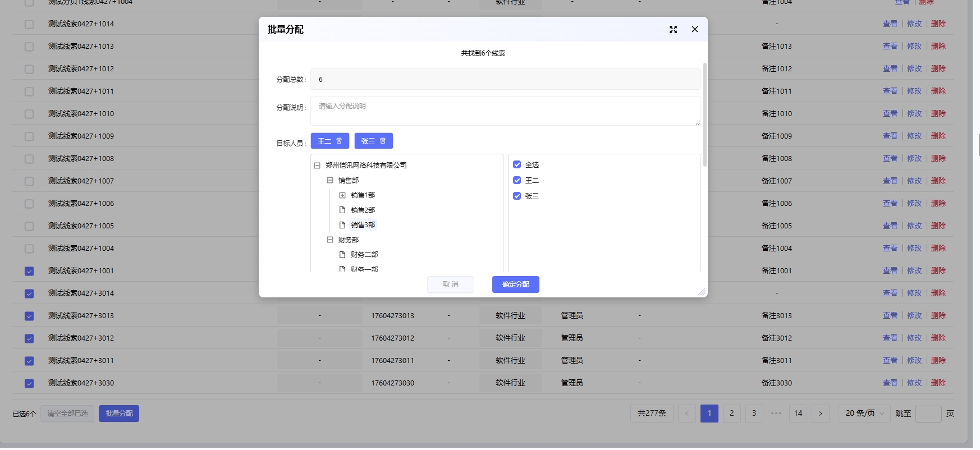Select the 郑州恺讯网络科技有限公司 root node

click(366, 166)
